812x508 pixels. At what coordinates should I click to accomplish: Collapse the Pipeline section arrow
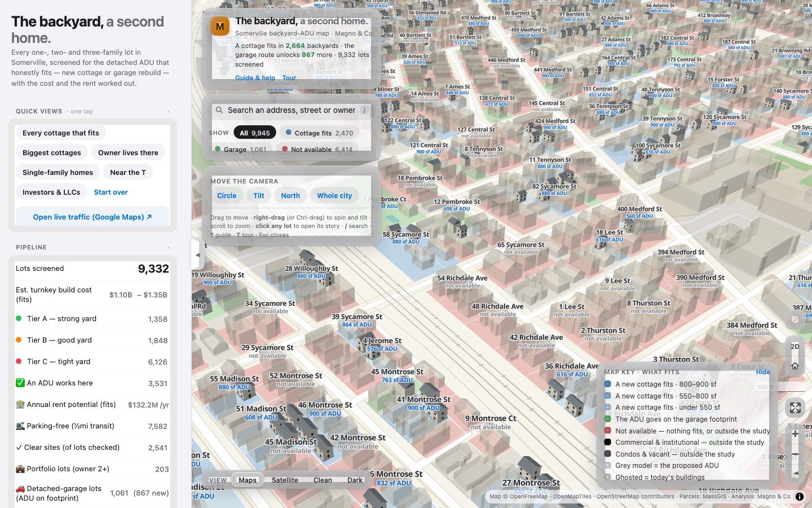pyautogui.click(x=168, y=248)
